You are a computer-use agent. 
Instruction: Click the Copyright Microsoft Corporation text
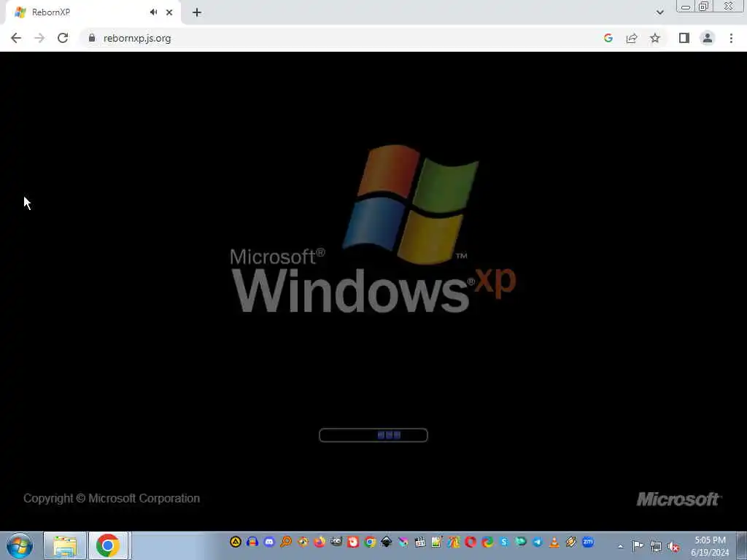[112, 499]
